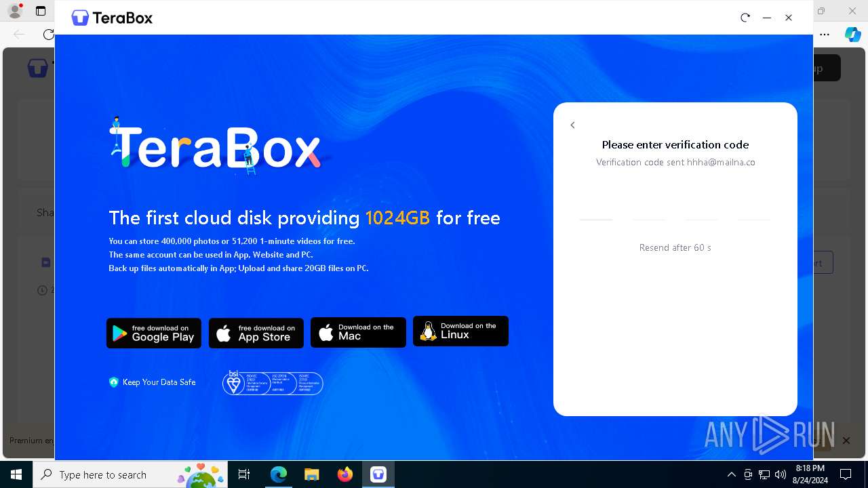This screenshot has height=488, width=868.
Task: Click the Keep Your Data Safe shield icon
Action: pos(114,382)
